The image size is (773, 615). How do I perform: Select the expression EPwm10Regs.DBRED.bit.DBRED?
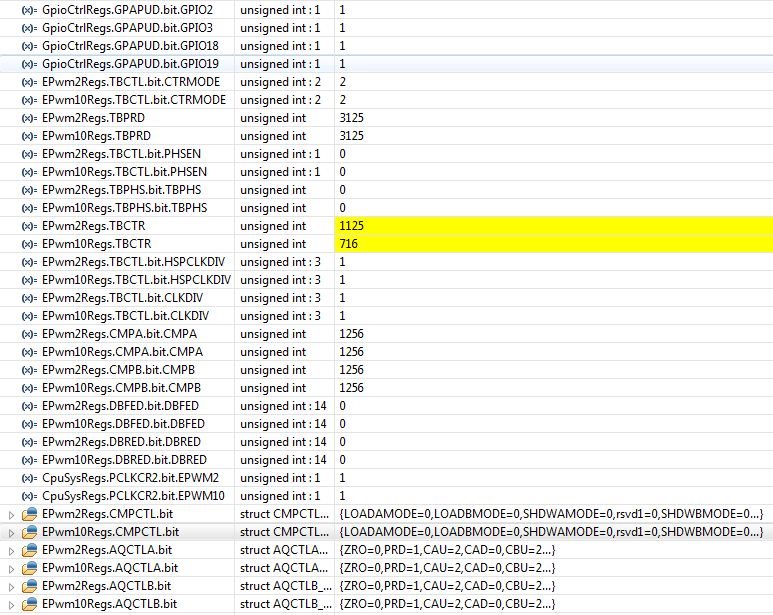click(124, 460)
